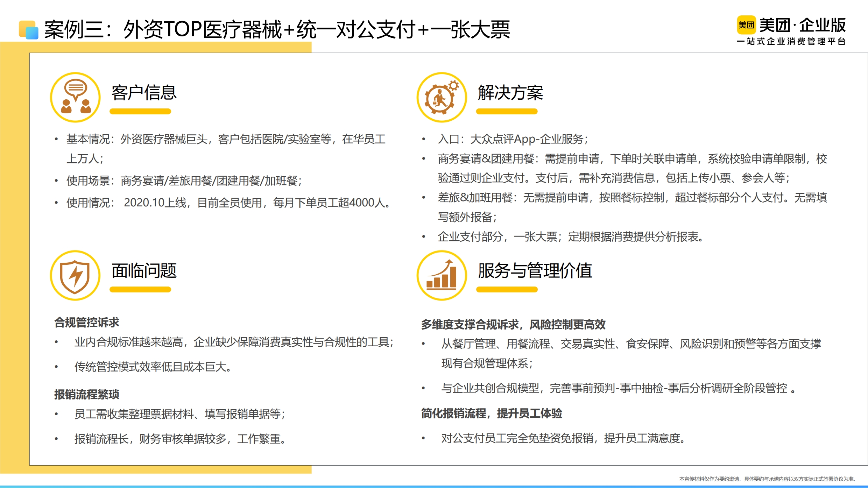This screenshot has width=868, height=488.
Task: Click the Meituan yellow logo badge
Action: [x=746, y=25]
